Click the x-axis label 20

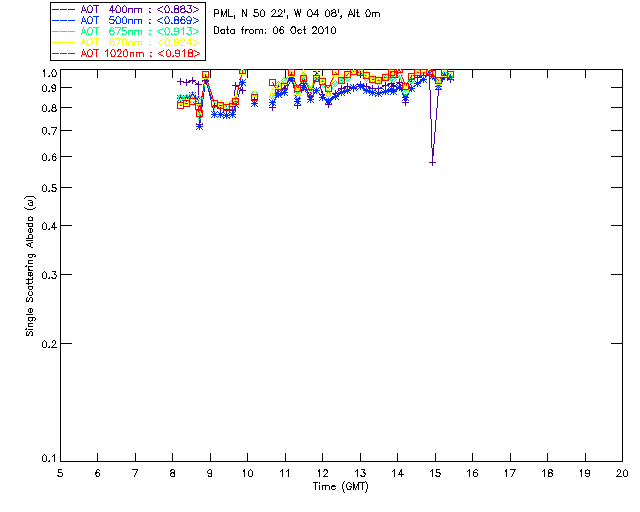click(622, 473)
